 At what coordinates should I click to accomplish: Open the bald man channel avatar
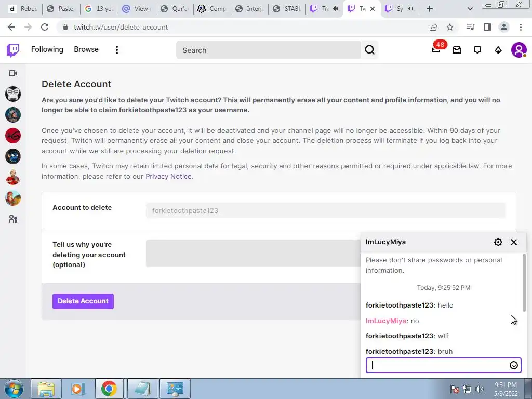13,178
